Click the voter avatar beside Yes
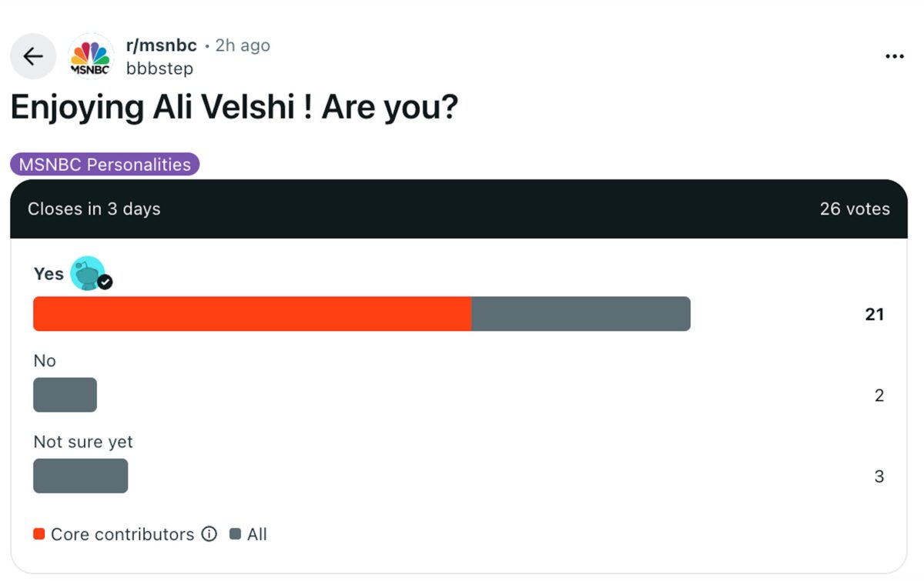 pos(87,272)
